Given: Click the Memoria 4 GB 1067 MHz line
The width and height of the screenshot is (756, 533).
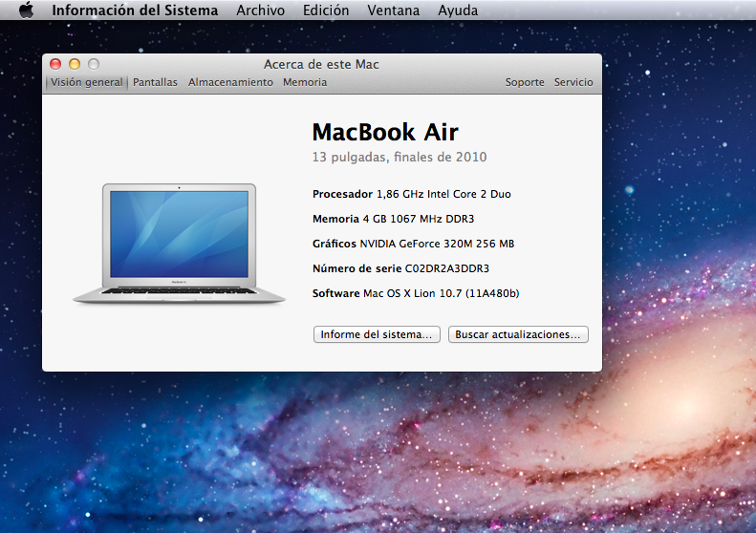Looking at the screenshot, I should [393, 220].
